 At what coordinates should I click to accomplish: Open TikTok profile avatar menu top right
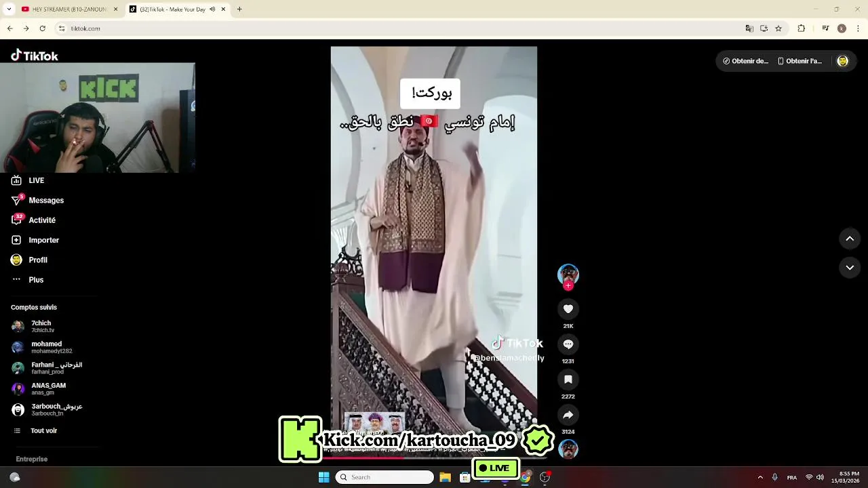click(842, 61)
